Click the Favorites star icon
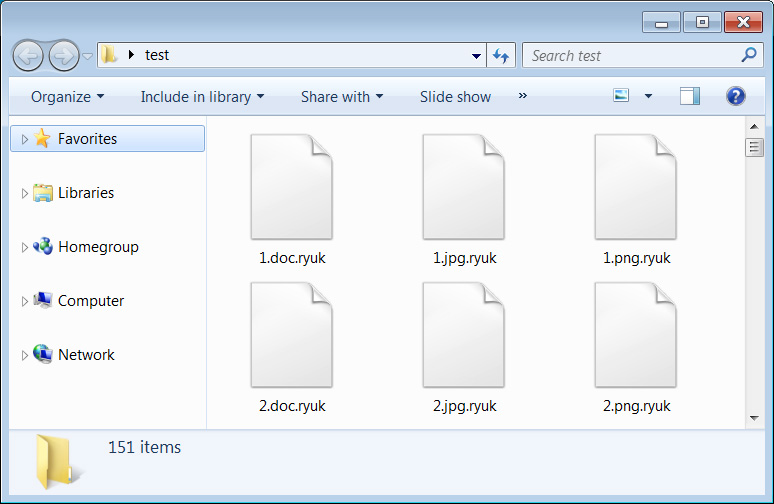Viewport: 774px width, 504px height. click(42, 138)
